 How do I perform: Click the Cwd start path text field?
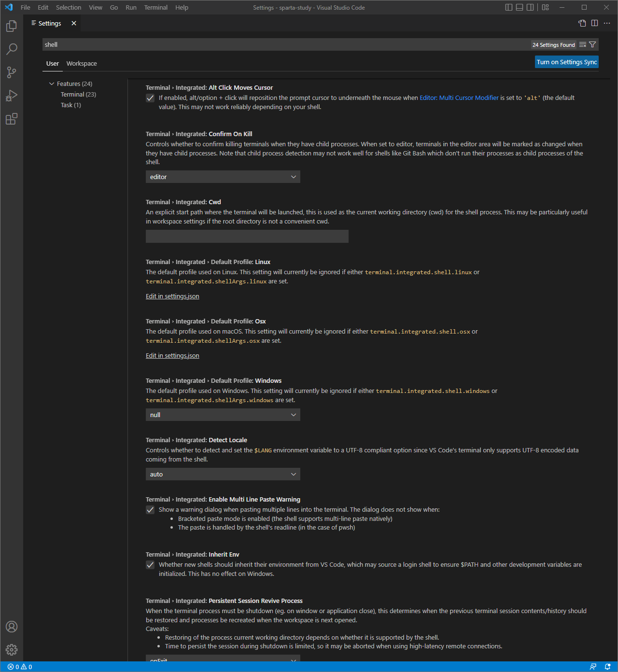247,237
